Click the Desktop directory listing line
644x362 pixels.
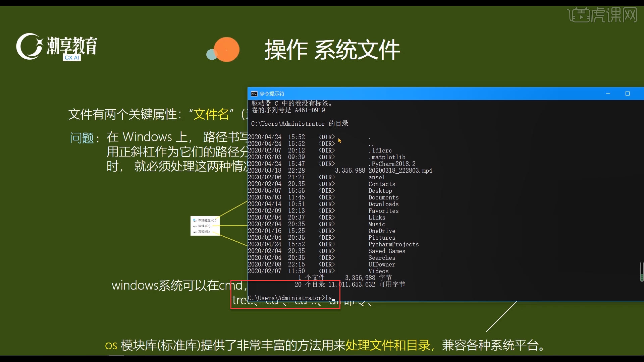(380, 191)
